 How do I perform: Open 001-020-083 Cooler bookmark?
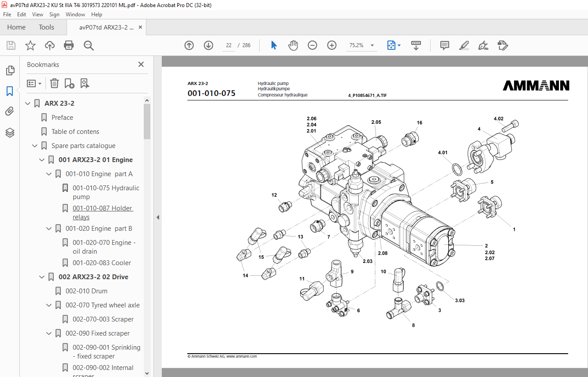(x=102, y=263)
